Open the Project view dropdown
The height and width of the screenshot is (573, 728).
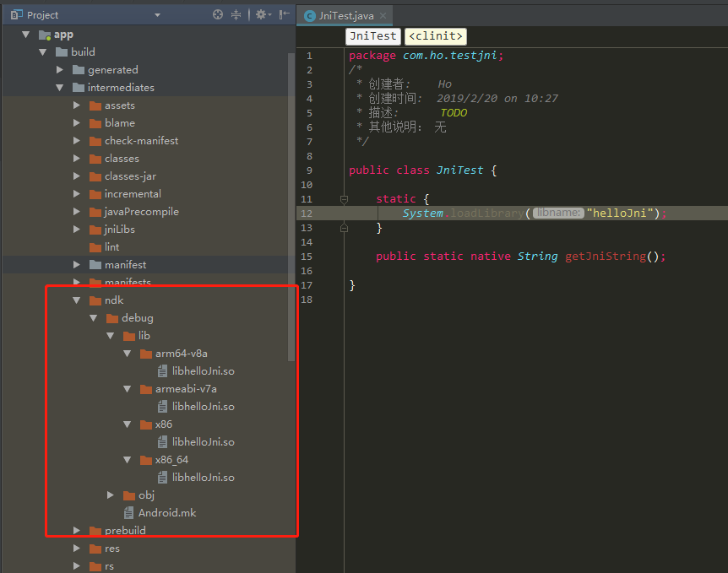point(157,15)
